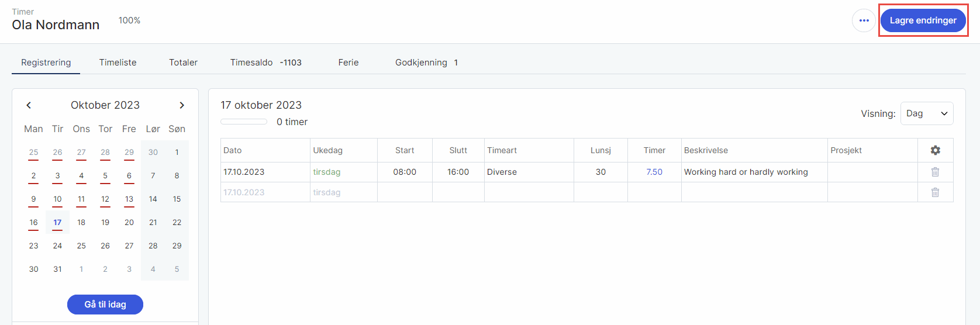Image resolution: width=980 pixels, height=325 pixels.
Task: Go to previous month in calendar
Action: pos(29,105)
